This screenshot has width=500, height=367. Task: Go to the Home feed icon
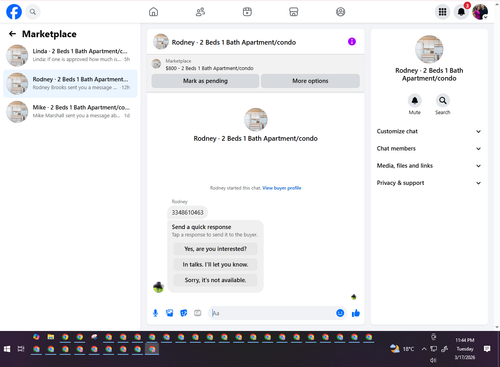[x=153, y=12]
